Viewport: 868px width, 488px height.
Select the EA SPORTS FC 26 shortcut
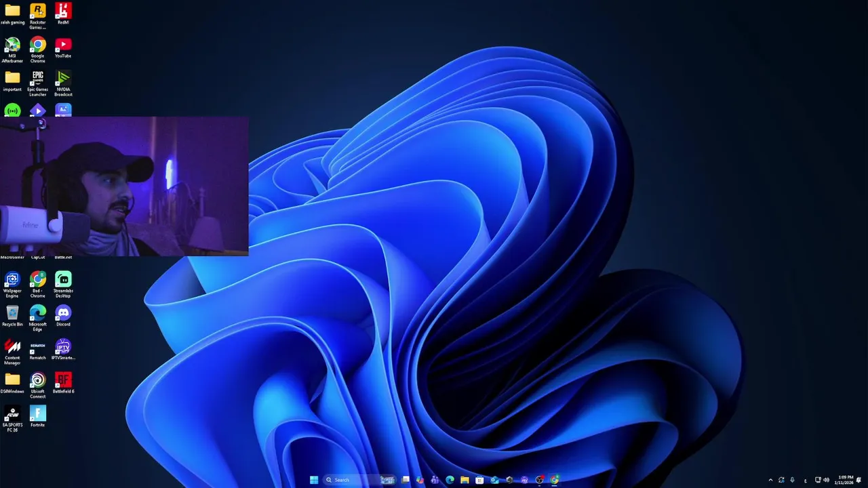[x=12, y=418]
